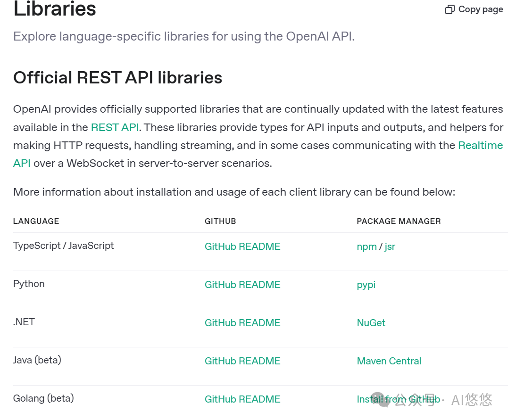Click the npm package link
The height and width of the screenshot is (420, 508).
(x=366, y=247)
